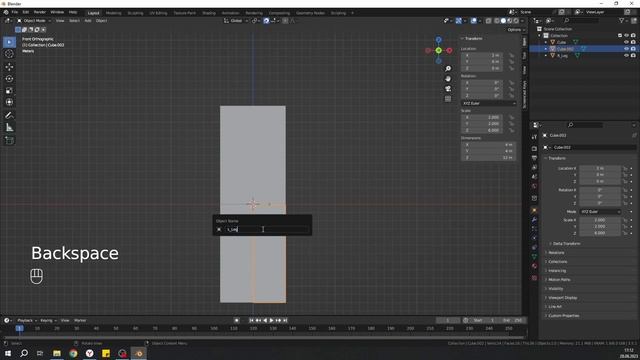Open the File menu
This screenshot has width=640, height=360.
pyautogui.click(x=15, y=12)
